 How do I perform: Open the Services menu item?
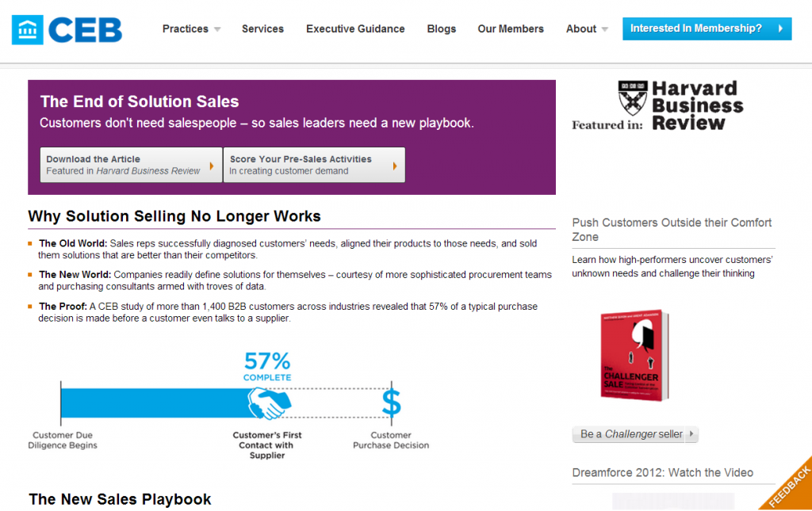262,29
